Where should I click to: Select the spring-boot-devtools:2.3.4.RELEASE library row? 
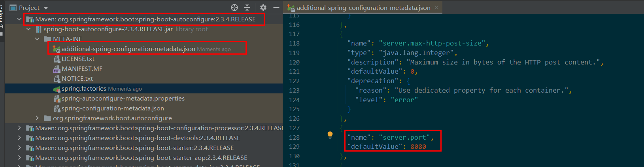coord(144,138)
